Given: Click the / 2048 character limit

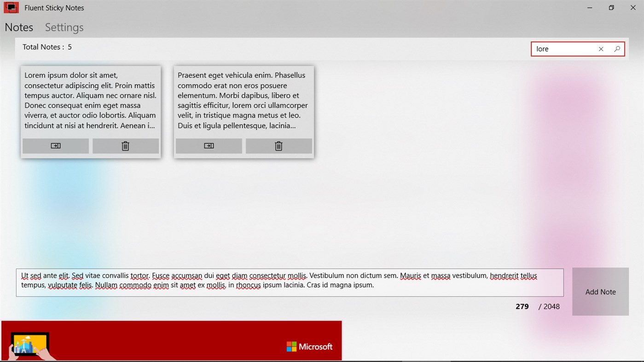Looking at the screenshot, I should pyautogui.click(x=549, y=306).
